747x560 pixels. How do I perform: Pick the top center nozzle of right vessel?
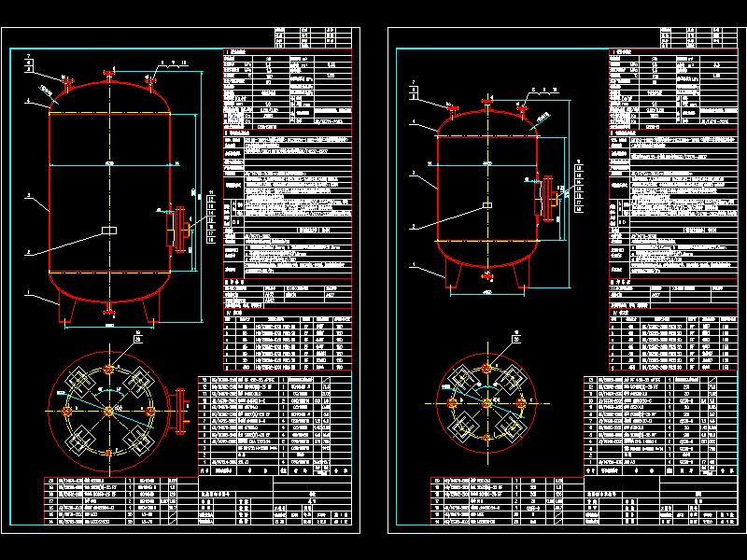pyautogui.click(x=486, y=105)
